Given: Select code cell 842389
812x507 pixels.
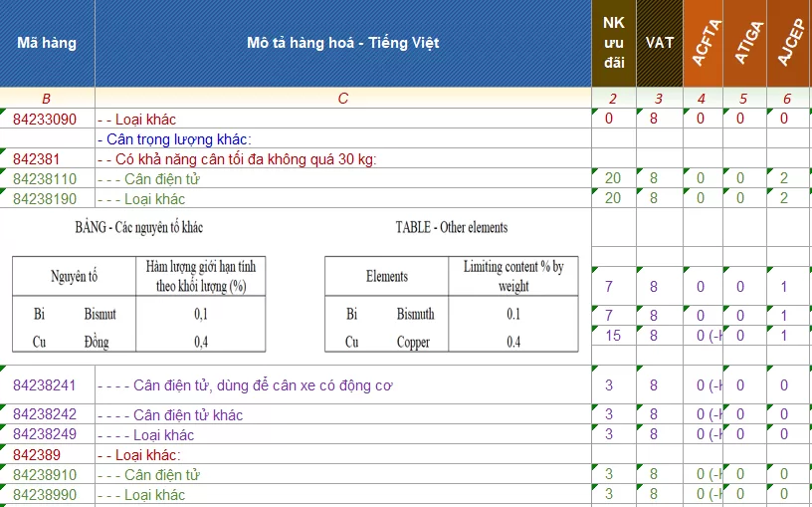Looking at the screenshot, I should [47, 454].
